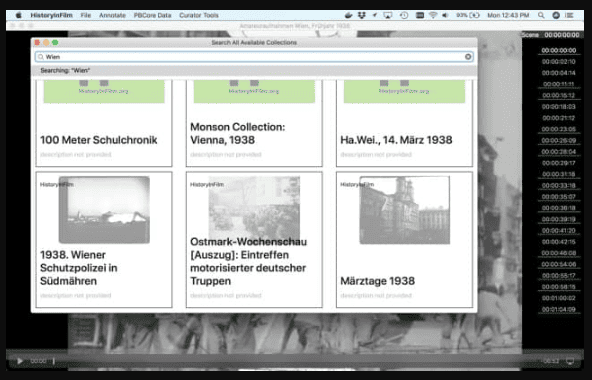Jump to scene timecode 00:00:02:10
The width and height of the screenshot is (592, 380).
[x=559, y=62]
